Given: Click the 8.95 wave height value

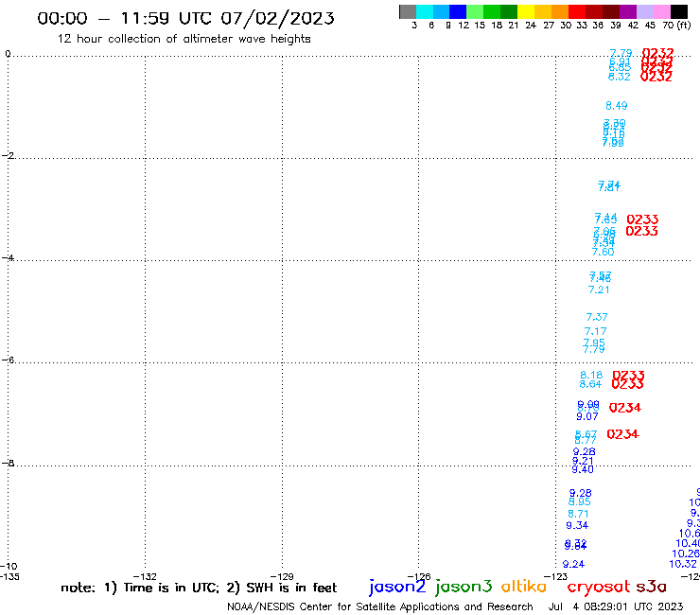Looking at the screenshot, I should [x=580, y=502].
